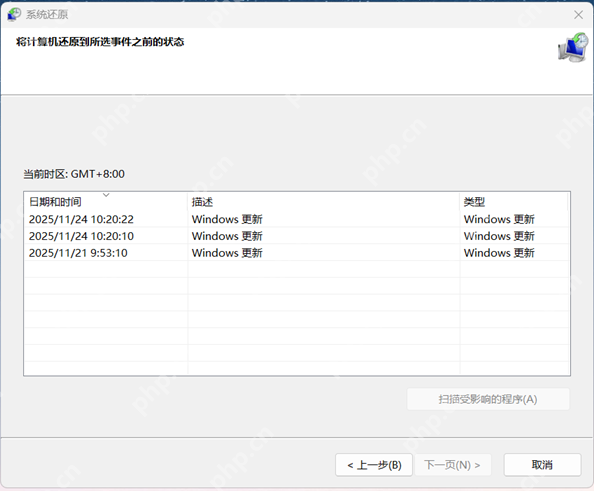Click the heading 将计算机还原到所选事件之前的状态

click(x=100, y=41)
